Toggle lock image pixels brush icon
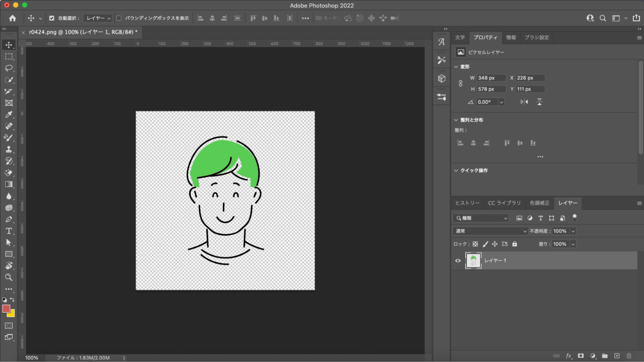 click(x=485, y=244)
